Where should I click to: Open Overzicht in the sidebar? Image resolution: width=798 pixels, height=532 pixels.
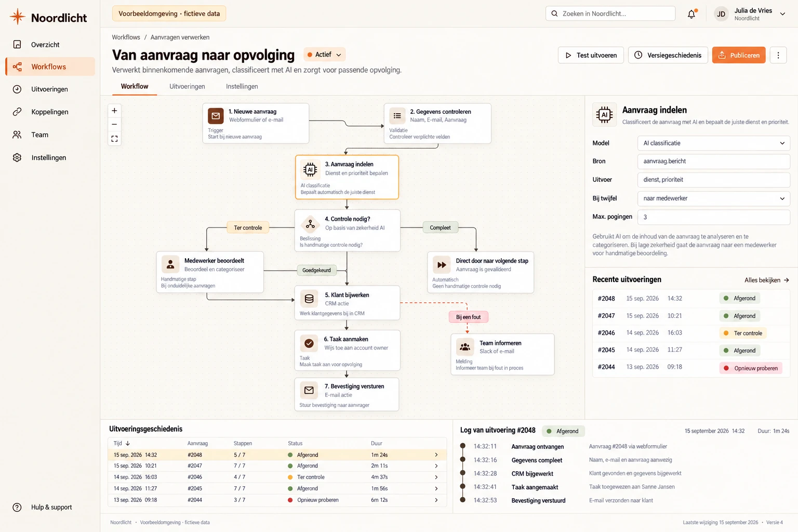[50, 45]
